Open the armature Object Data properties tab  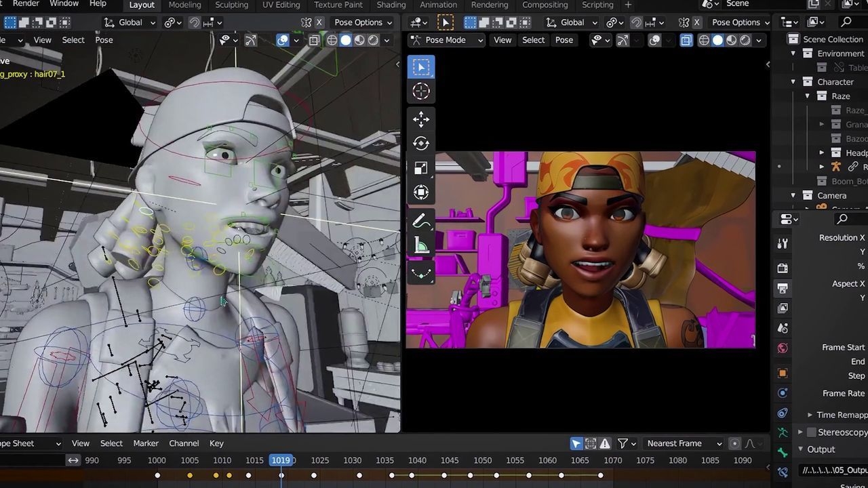point(783,432)
